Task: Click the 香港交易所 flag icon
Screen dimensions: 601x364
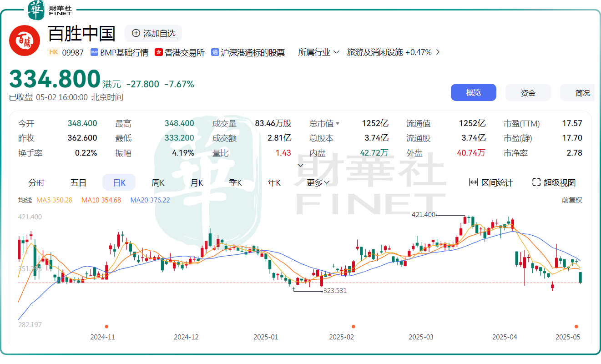Action: pyautogui.click(x=159, y=52)
